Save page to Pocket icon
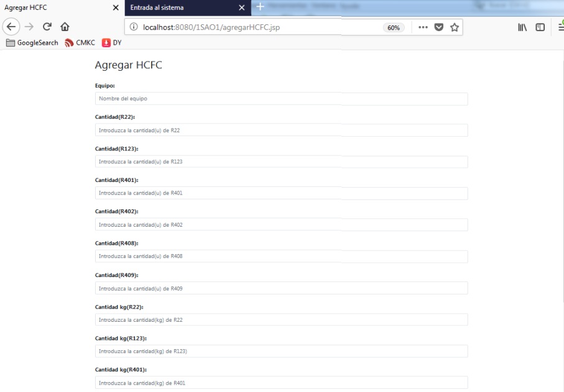 coord(439,27)
